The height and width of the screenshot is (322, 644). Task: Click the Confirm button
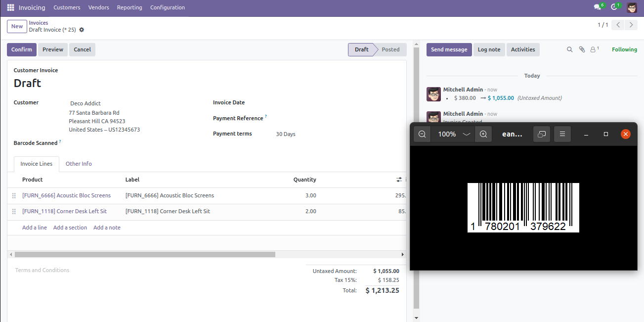(x=22, y=49)
